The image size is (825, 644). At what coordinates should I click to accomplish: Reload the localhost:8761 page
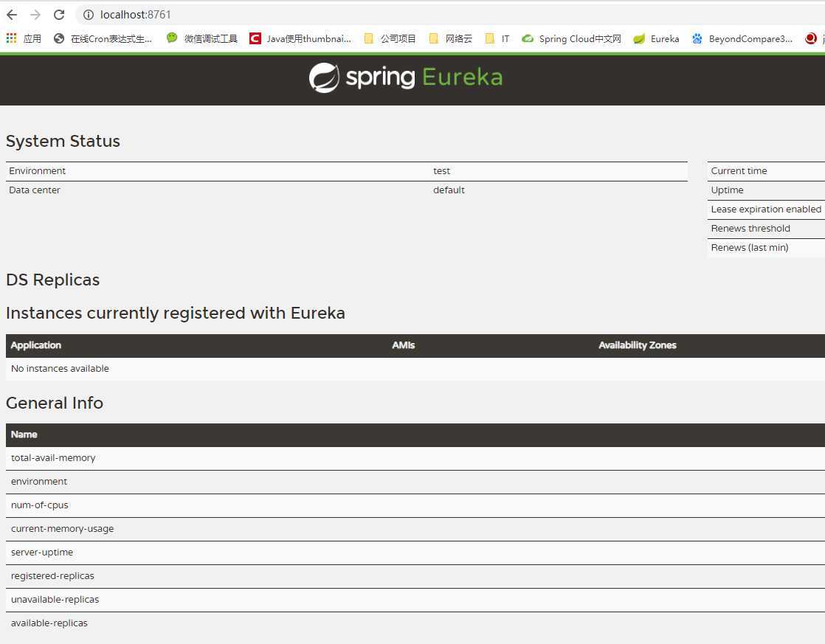tap(59, 15)
